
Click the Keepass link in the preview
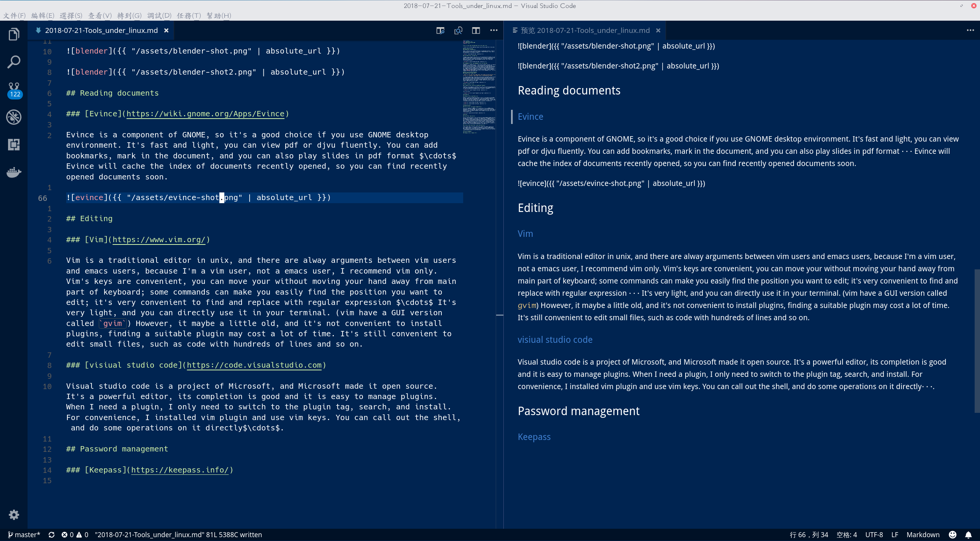pos(534,437)
